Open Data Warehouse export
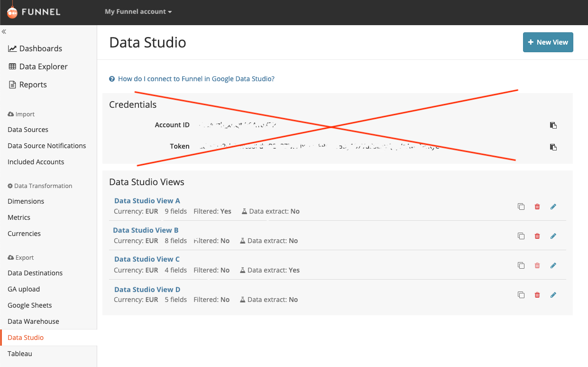588x367 pixels. (34, 321)
